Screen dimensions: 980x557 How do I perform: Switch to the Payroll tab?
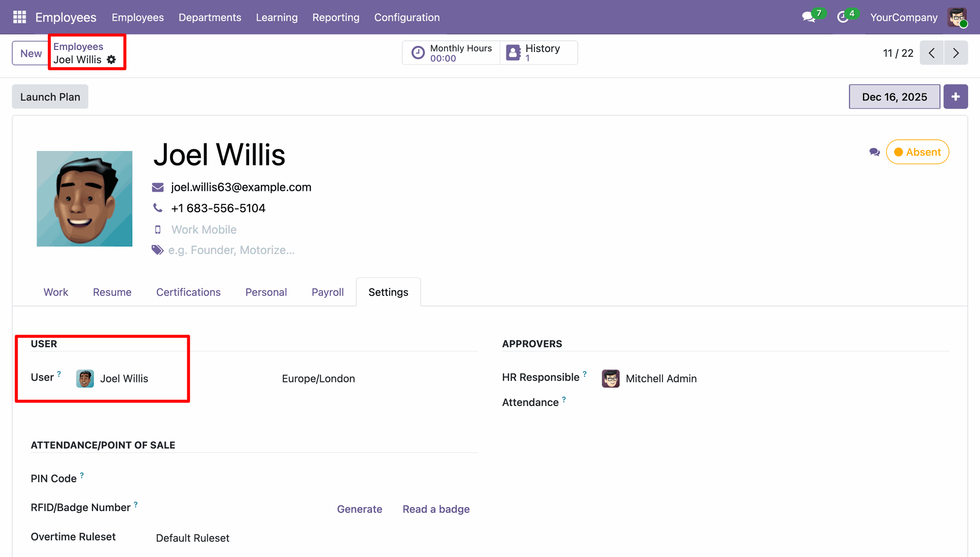(x=327, y=292)
